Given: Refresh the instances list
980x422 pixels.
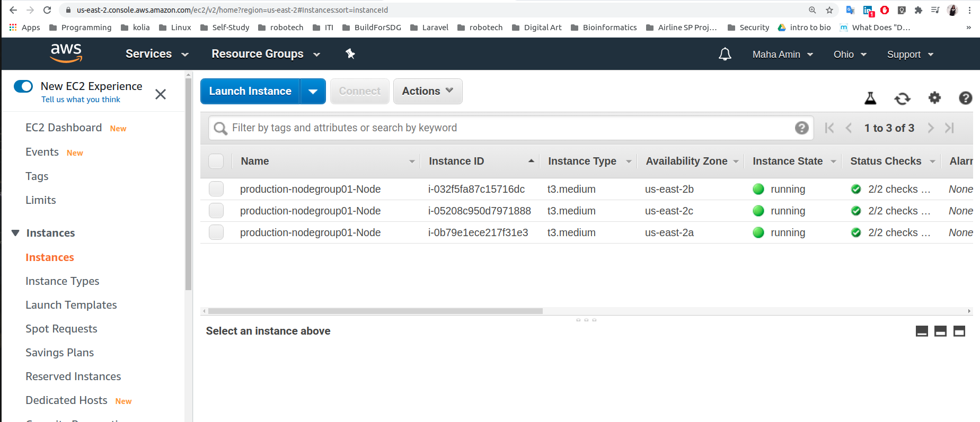Looking at the screenshot, I should point(903,98).
